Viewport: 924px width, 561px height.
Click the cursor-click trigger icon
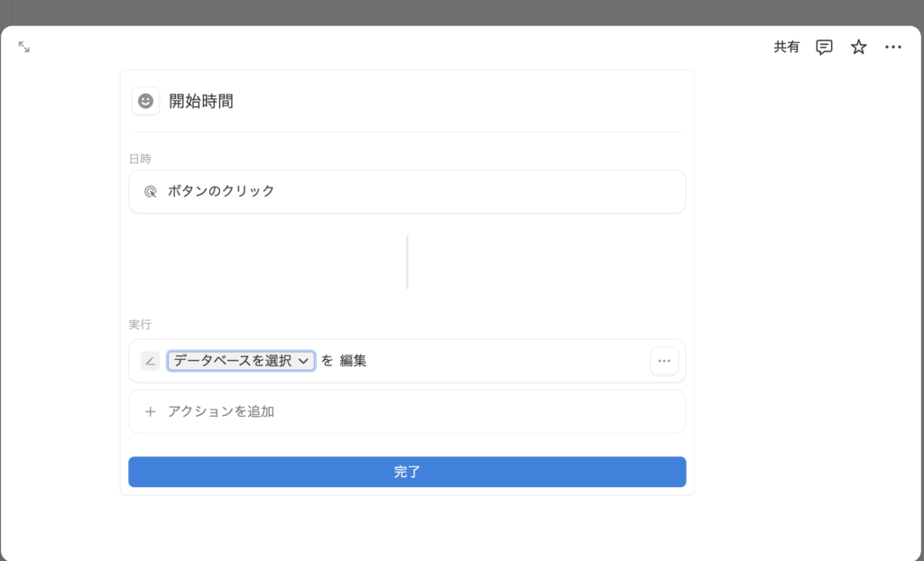(x=151, y=191)
